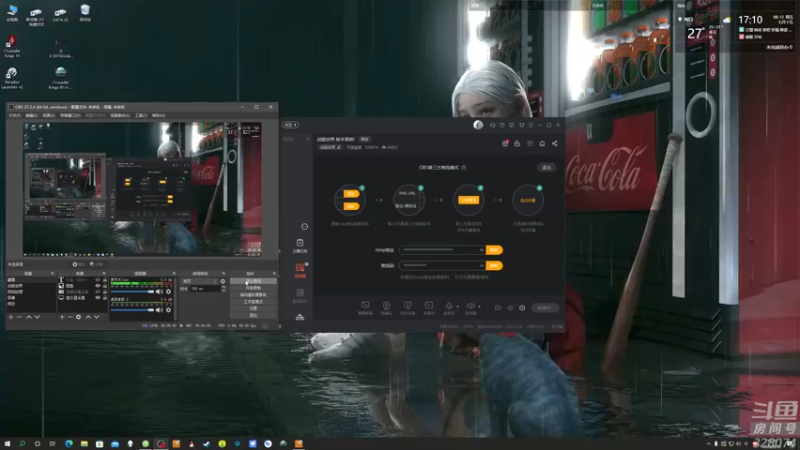The image size is (800, 450).
Task: Open gear settings for second mixer channel
Action: point(168,310)
